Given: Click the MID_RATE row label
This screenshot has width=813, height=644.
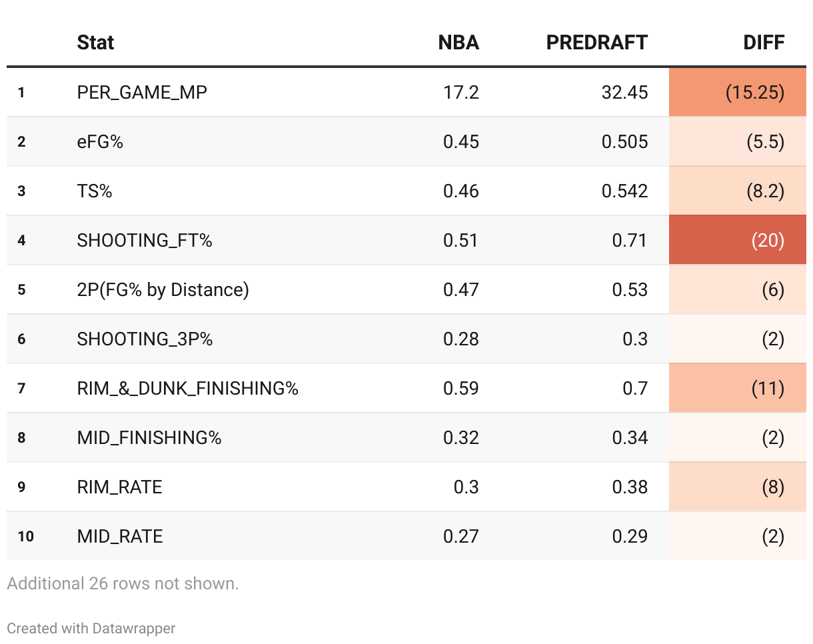Looking at the screenshot, I should (120, 536).
